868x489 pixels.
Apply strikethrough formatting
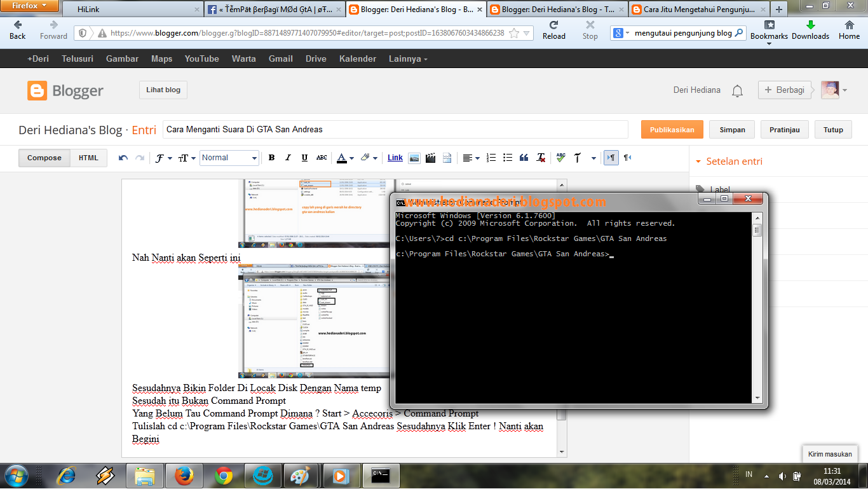(322, 158)
